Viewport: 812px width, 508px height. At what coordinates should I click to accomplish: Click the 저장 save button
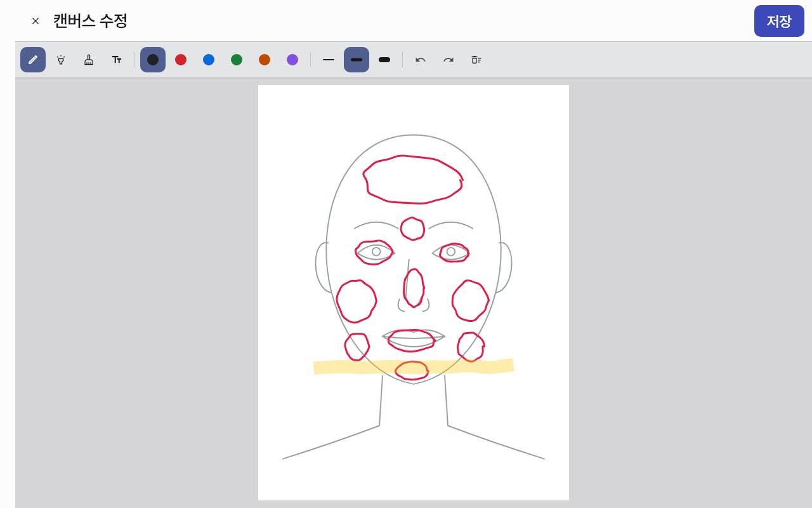[779, 21]
